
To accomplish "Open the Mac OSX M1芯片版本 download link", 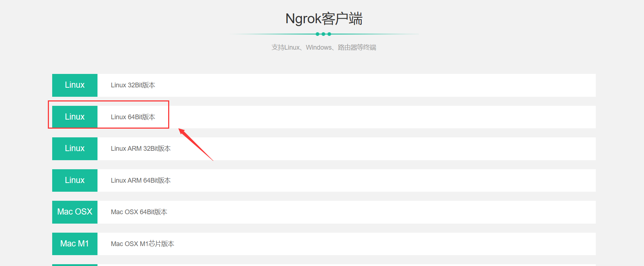I will click(x=142, y=244).
